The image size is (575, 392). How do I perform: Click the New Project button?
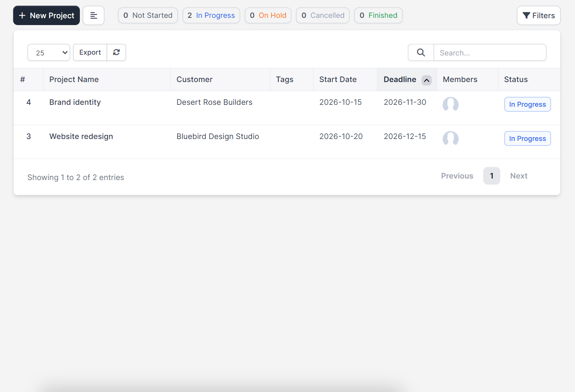46,16
